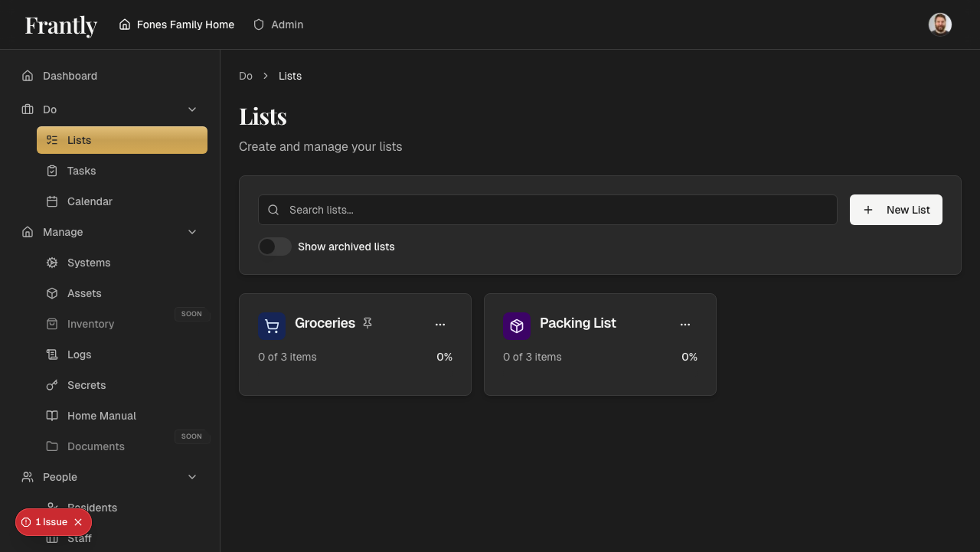Open the Packing List options menu
The image size is (980, 552).
tap(685, 324)
